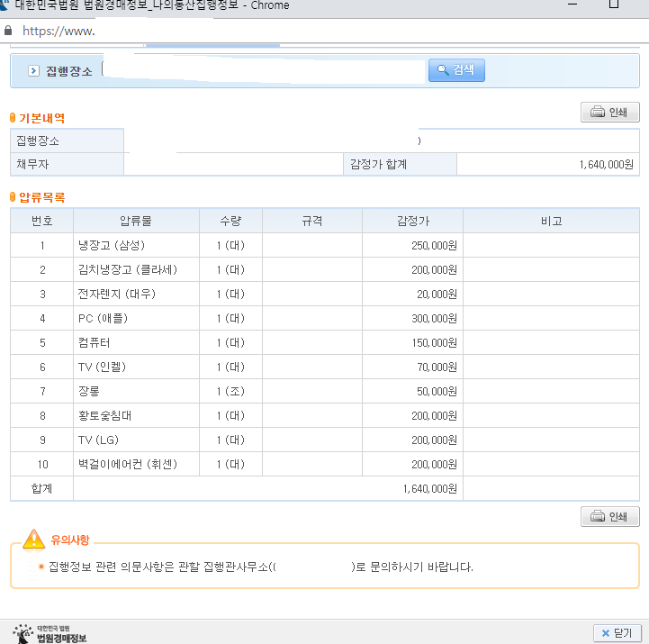Click the 집행장소 label in 기본내역 table
Viewport: 649px width, 644px height.
38,141
